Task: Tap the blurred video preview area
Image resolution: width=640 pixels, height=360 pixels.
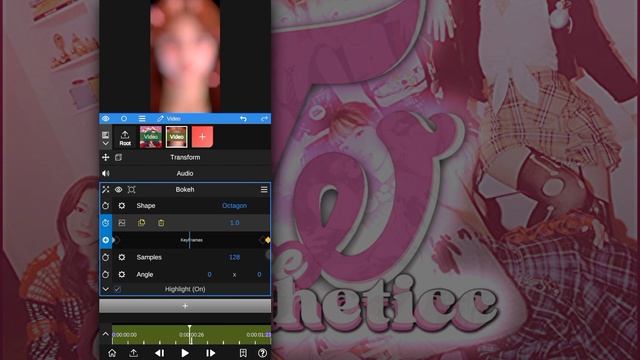Action: click(x=185, y=56)
